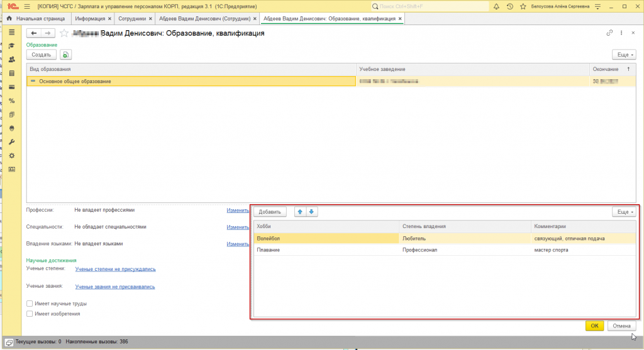The height and width of the screenshot is (350, 644).
Task: Click the 'Создать' button
Action: click(x=42, y=55)
